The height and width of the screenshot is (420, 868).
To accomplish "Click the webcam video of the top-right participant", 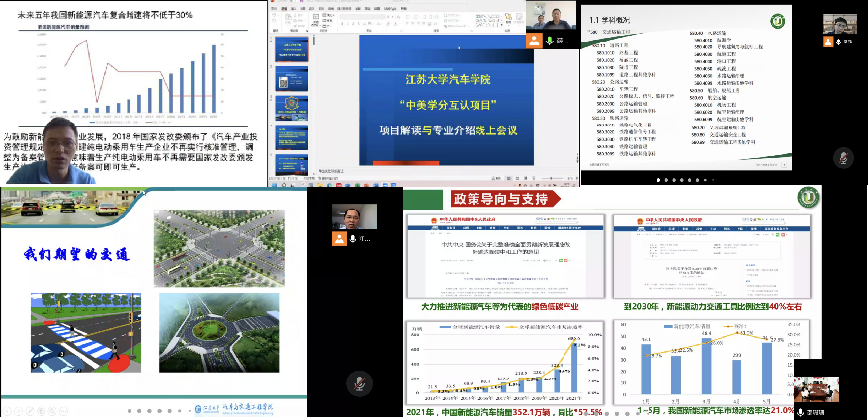I will 841,24.
